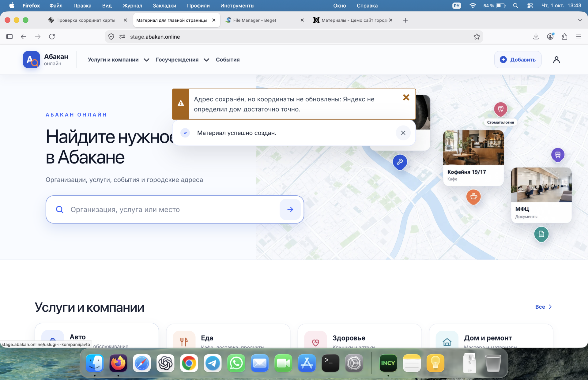Open Firefox extensions puzzle icon
Image resolution: width=588 pixels, height=380 pixels.
pyautogui.click(x=564, y=37)
